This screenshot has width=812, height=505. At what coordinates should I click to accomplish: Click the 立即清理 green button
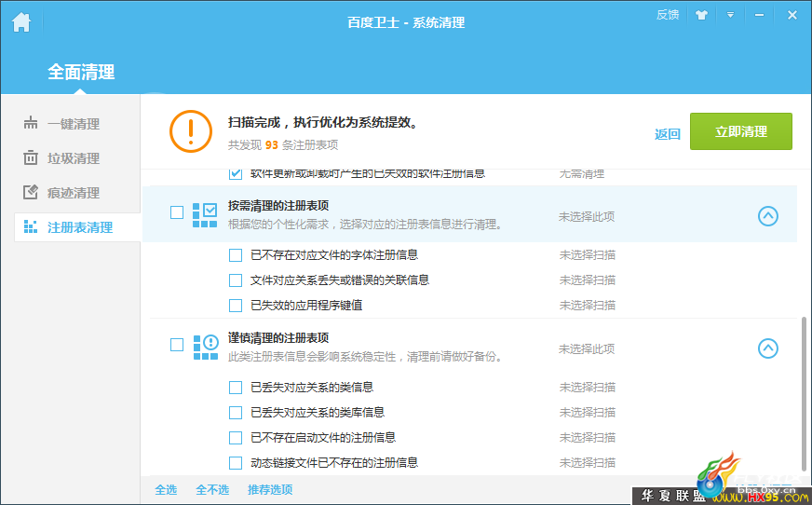(740, 131)
